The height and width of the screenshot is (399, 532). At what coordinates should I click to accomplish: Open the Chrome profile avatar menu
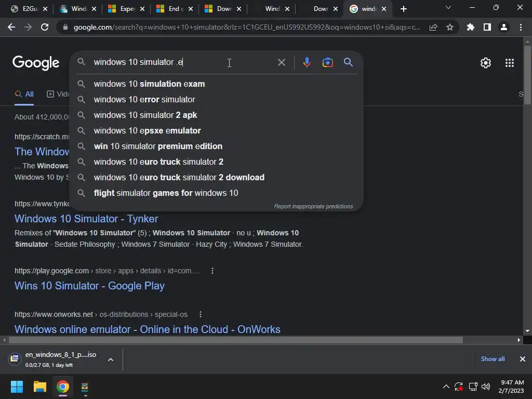[504, 27]
